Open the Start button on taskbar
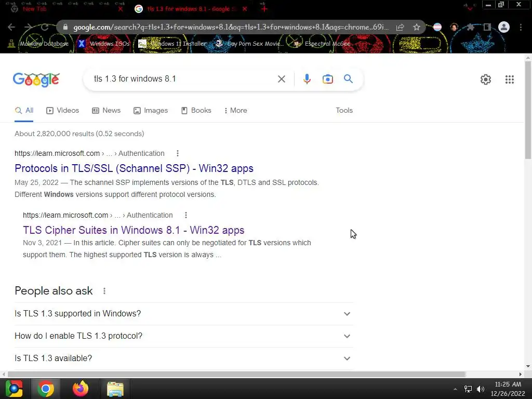 (14, 389)
